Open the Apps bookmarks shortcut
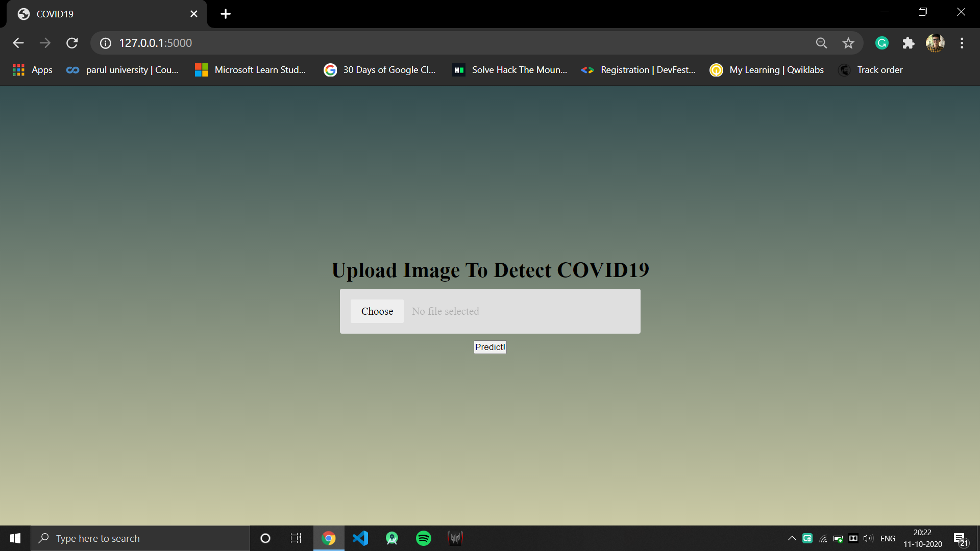Image resolution: width=980 pixels, height=551 pixels. click(x=33, y=70)
